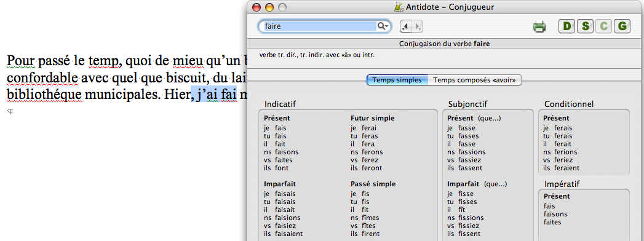Click the 'Subjonctif' section heading
Image resolution: width=644 pixels, height=241 pixels.
pos(468,105)
